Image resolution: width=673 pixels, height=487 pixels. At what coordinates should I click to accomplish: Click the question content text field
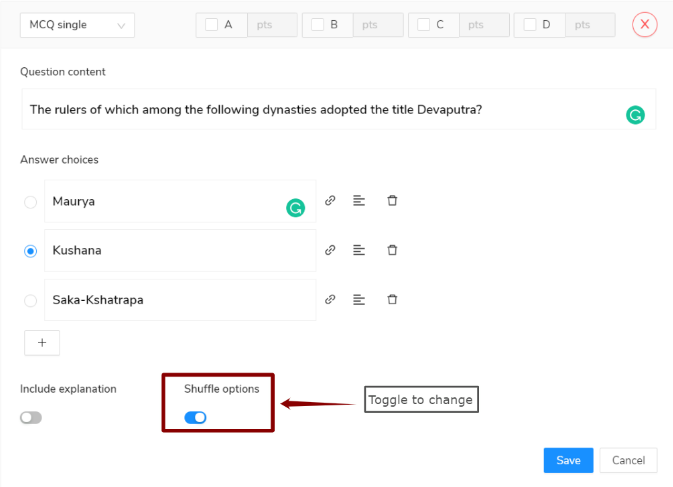coord(339,109)
